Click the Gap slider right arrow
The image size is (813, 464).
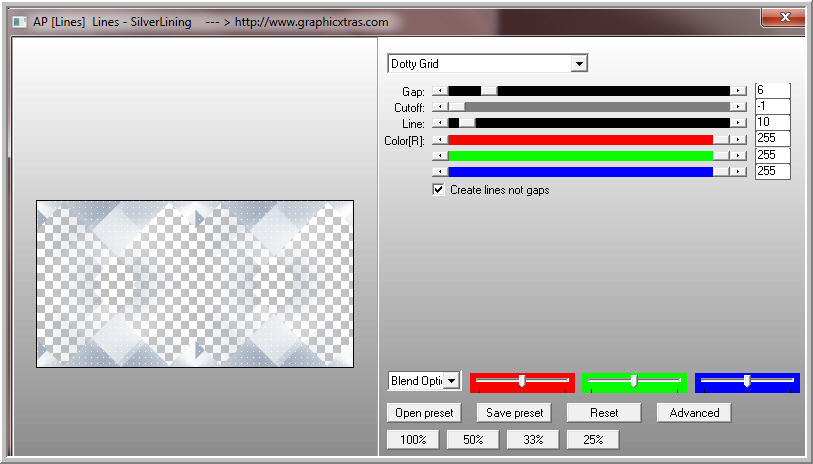738,91
